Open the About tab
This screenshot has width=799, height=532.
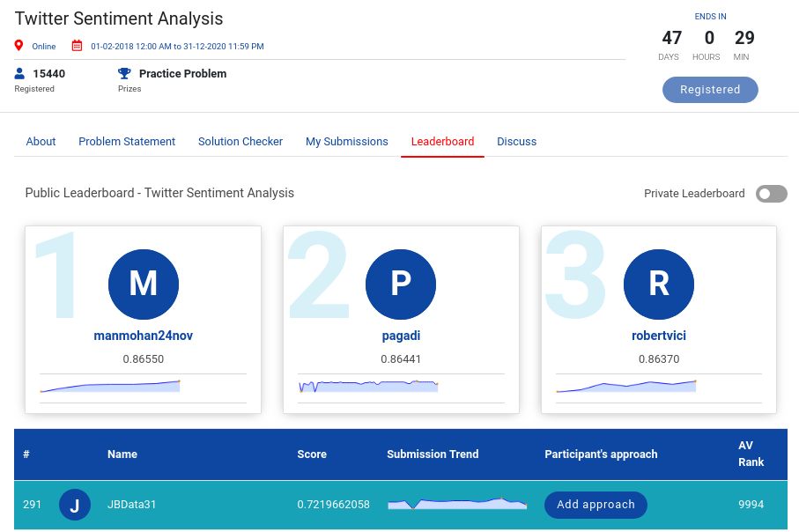point(41,142)
